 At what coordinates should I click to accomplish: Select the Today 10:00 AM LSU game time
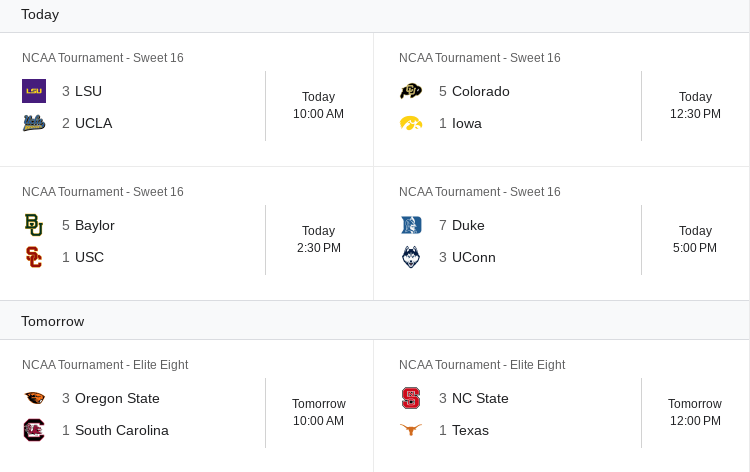pyautogui.click(x=318, y=105)
